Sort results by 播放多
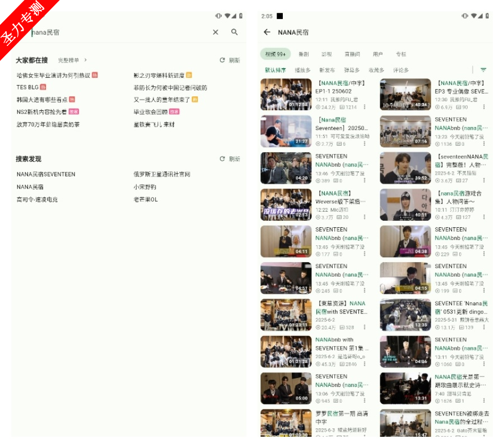The image size is (504, 448). [x=303, y=70]
